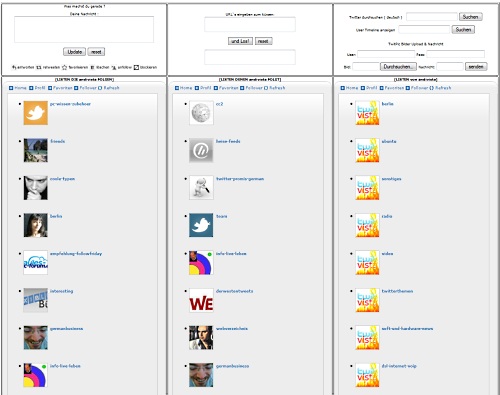Image resolution: width=500 pixels, height=395 pixels.
Task: Click the retweeten arrows icon
Action: pos(39,67)
